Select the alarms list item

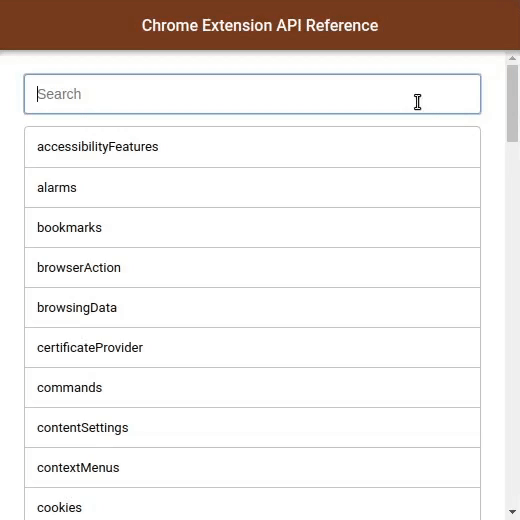pyautogui.click(x=252, y=188)
